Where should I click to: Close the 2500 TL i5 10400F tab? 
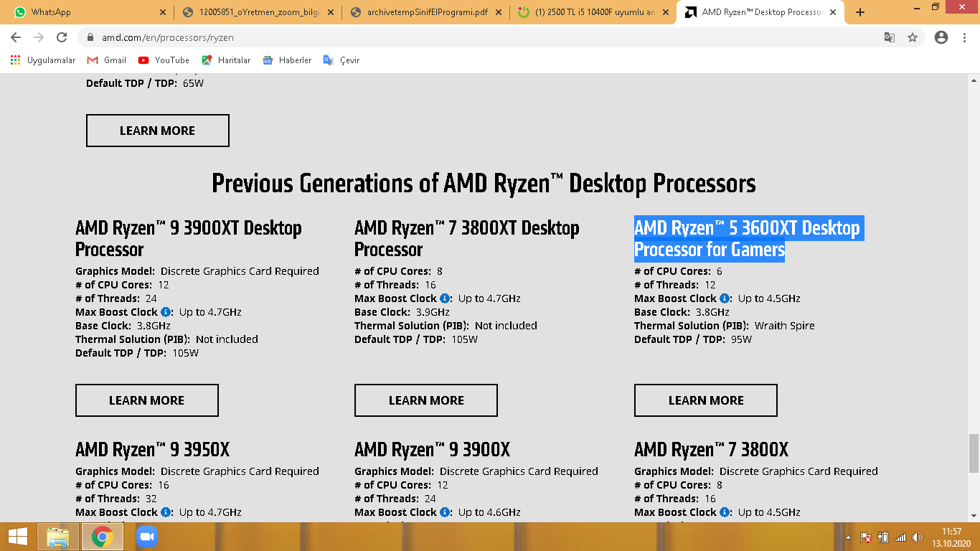coord(665,12)
